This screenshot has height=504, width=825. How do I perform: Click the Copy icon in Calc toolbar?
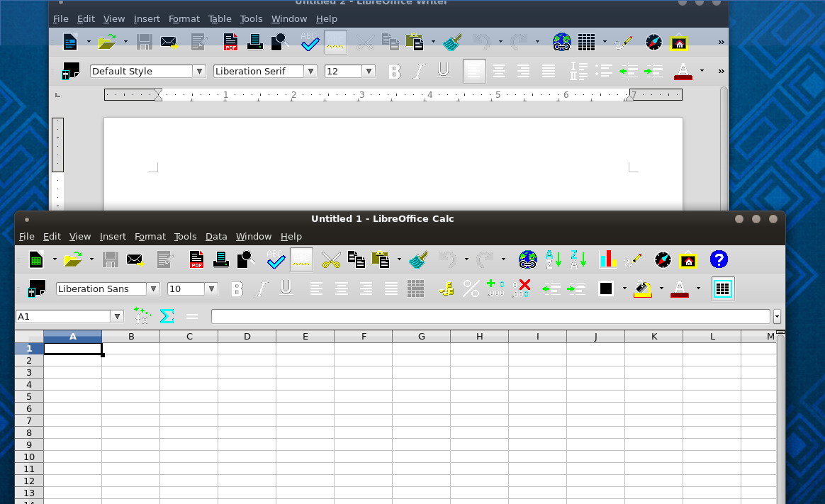tap(357, 259)
